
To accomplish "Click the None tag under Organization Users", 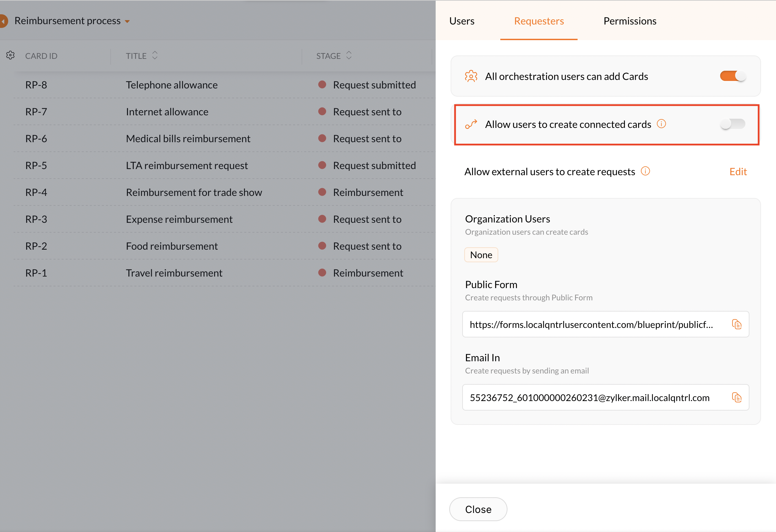I will (481, 255).
